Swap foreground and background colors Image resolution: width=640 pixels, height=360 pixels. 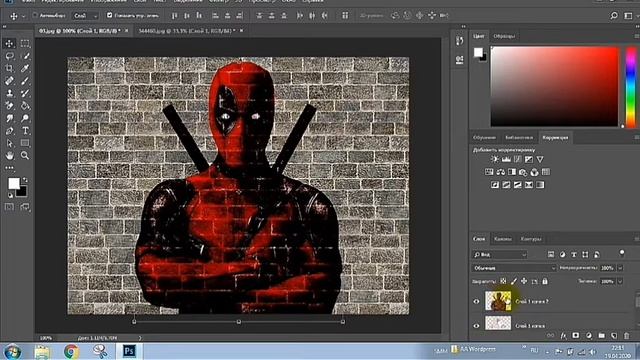[25, 180]
